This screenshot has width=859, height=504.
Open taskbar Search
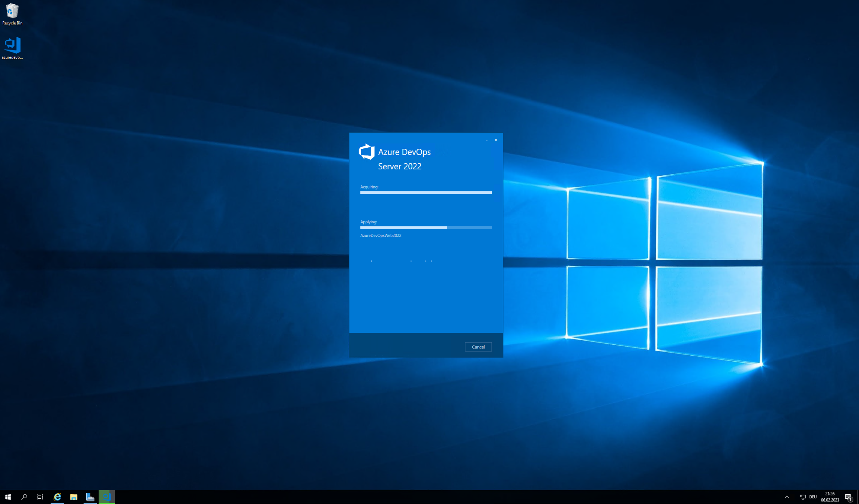(24, 497)
